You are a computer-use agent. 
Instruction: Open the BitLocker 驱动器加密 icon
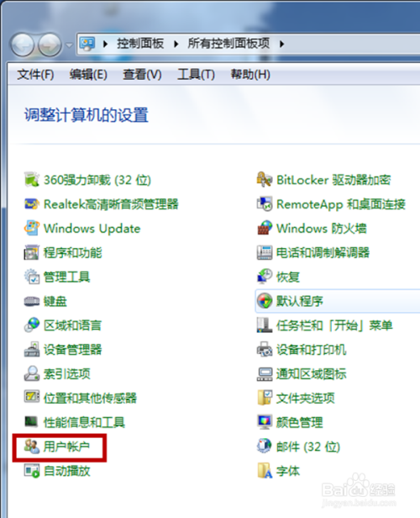point(265,180)
